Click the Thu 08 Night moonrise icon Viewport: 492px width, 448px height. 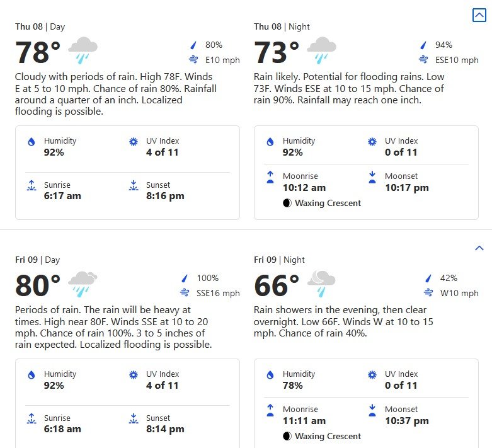coord(270,177)
